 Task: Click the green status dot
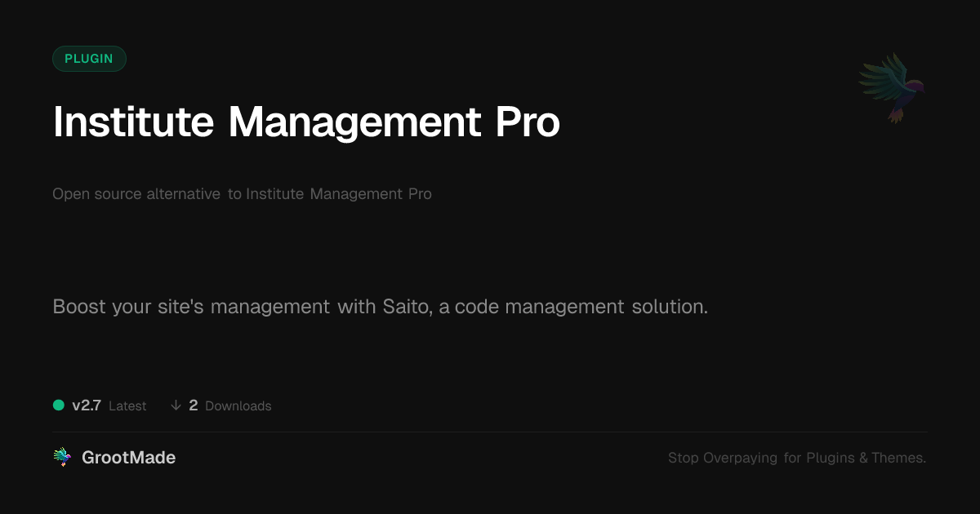click(x=59, y=405)
